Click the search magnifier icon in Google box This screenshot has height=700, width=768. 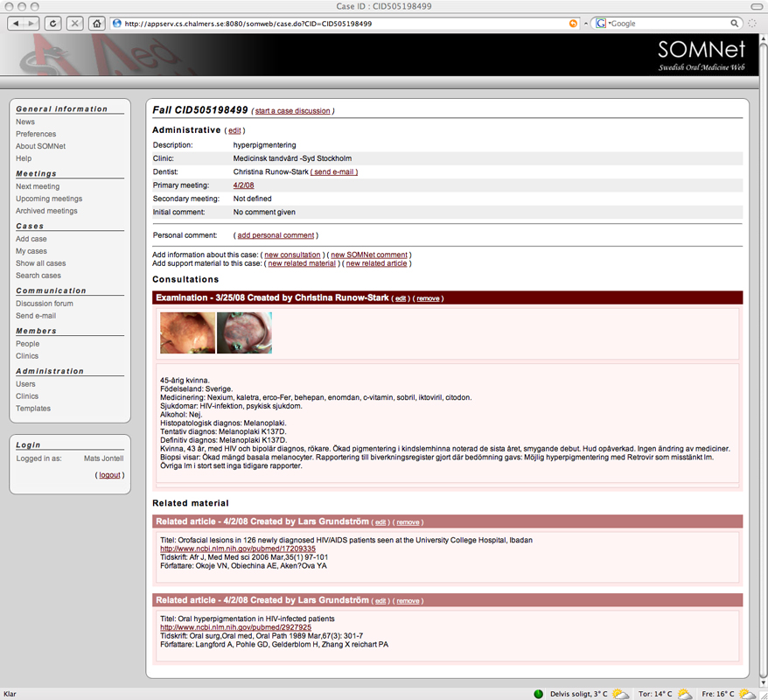tap(735, 24)
